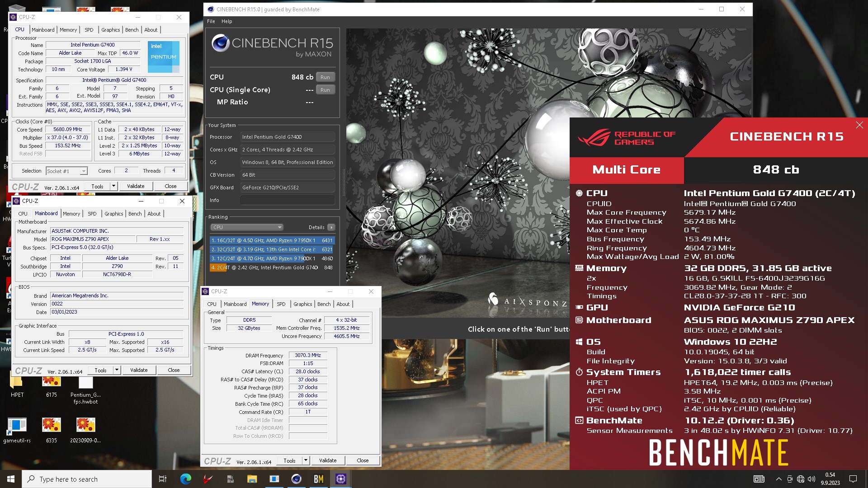This screenshot has width=868, height=488.
Task: Click the Multi Core label in BenchMate
Action: pos(627,170)
